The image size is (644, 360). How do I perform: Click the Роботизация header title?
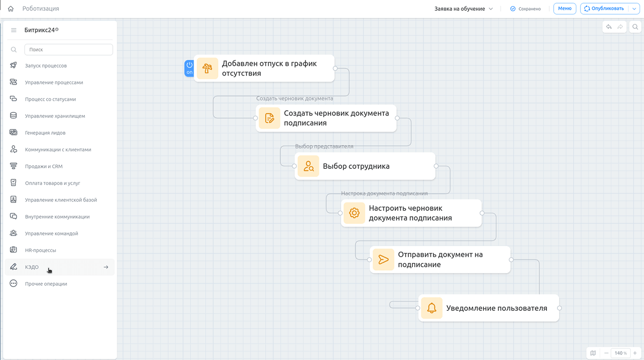[x=41, y=9]
